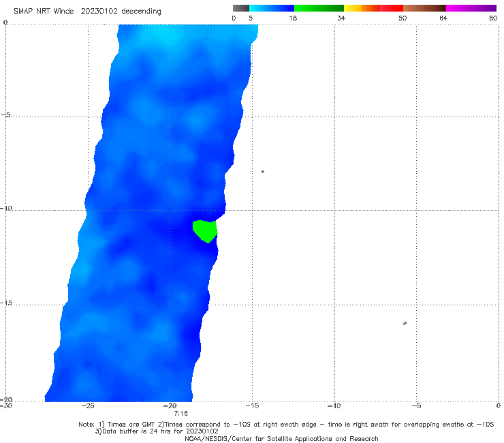Screen dimensions: 504x443
Task: Select the gray segment of the color bar
Action: click(x=241, y=8)
